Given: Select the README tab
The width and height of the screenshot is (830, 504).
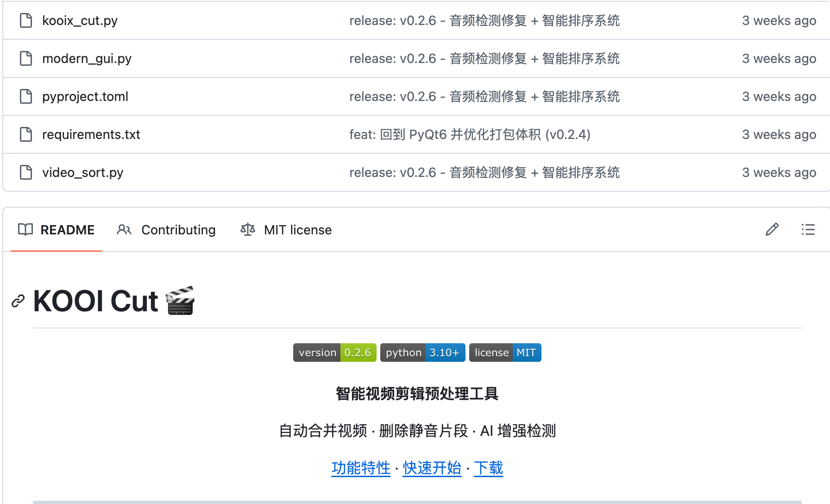Looking at the screenshot, I should click(x=68, y=230).
